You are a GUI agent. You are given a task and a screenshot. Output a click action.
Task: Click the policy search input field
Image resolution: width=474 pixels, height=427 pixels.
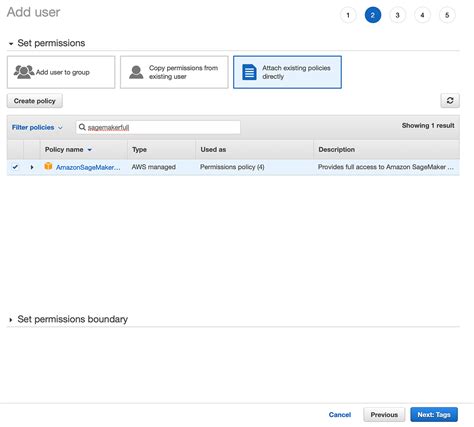[x=158, y=127]
